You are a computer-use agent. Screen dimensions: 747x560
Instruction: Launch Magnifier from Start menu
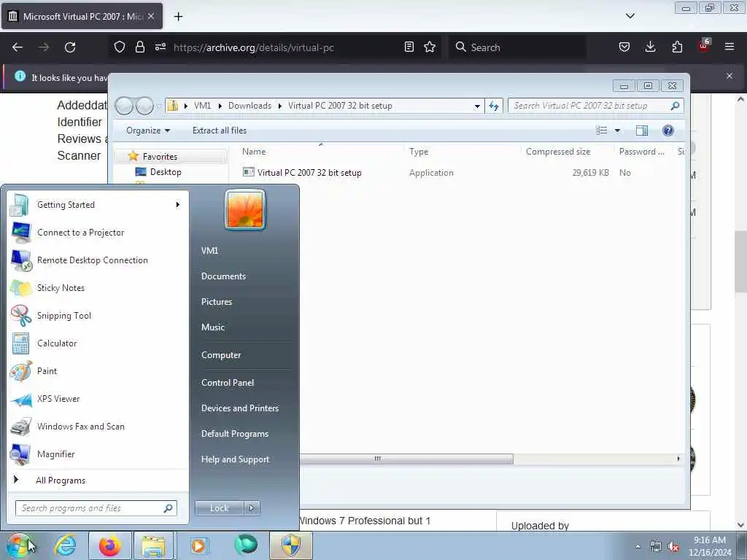[55, 454]
